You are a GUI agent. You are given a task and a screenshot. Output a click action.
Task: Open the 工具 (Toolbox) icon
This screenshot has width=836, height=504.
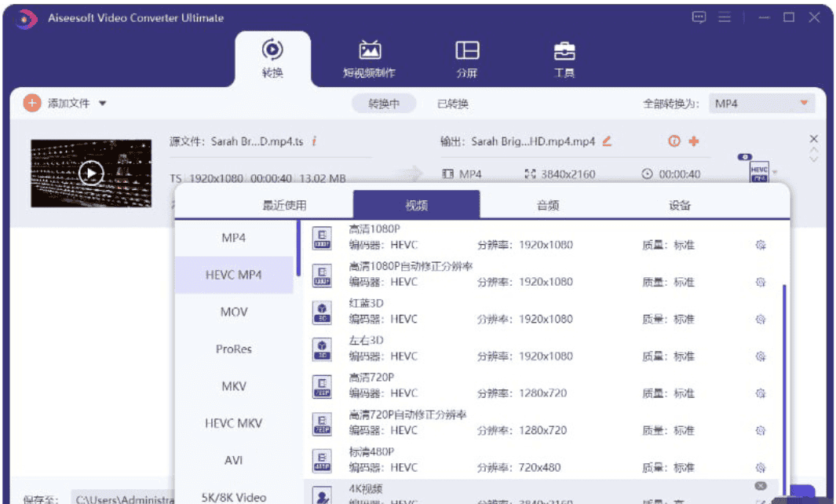pyautogui.click(x=564, y=51)
